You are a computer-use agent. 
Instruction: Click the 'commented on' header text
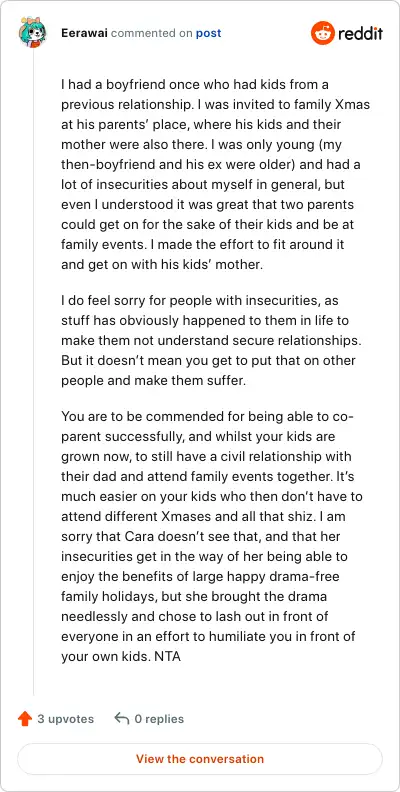(x=152, y=33)
